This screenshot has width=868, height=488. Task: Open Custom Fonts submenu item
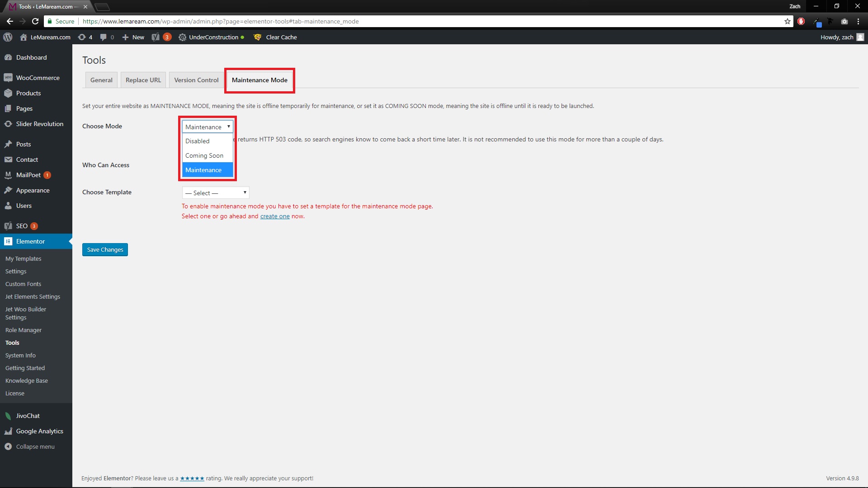[23, 284]
